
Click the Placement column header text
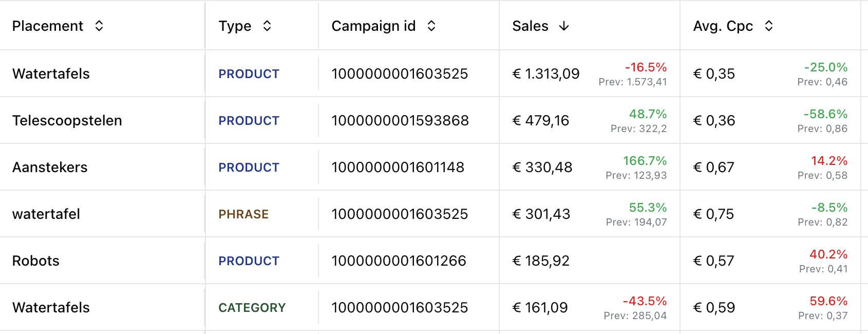pos(48,26)
